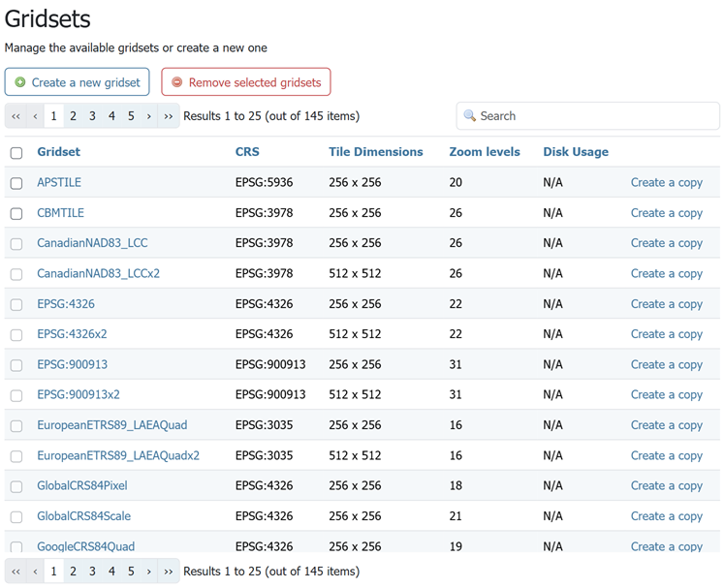Open the CanadianNAD83_LCC gridset link
This screenshot has height=588, width=725.
92,243
